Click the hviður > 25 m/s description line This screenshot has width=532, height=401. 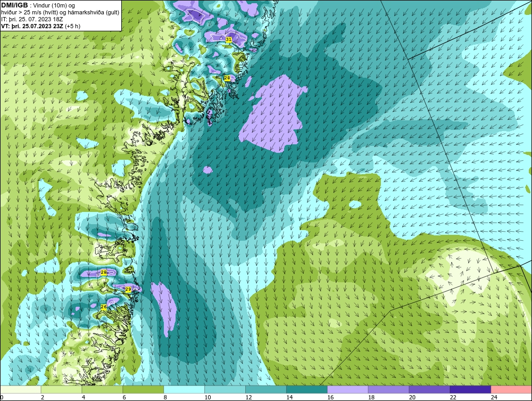click(60, 12)
